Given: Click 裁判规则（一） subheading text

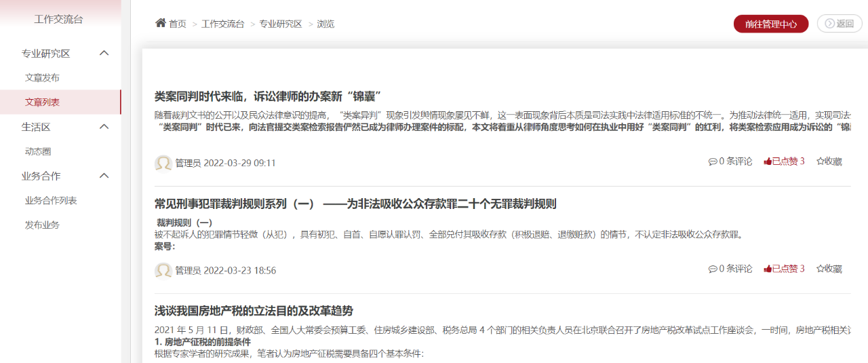Looking at the screenshot, I should point(184,223).
